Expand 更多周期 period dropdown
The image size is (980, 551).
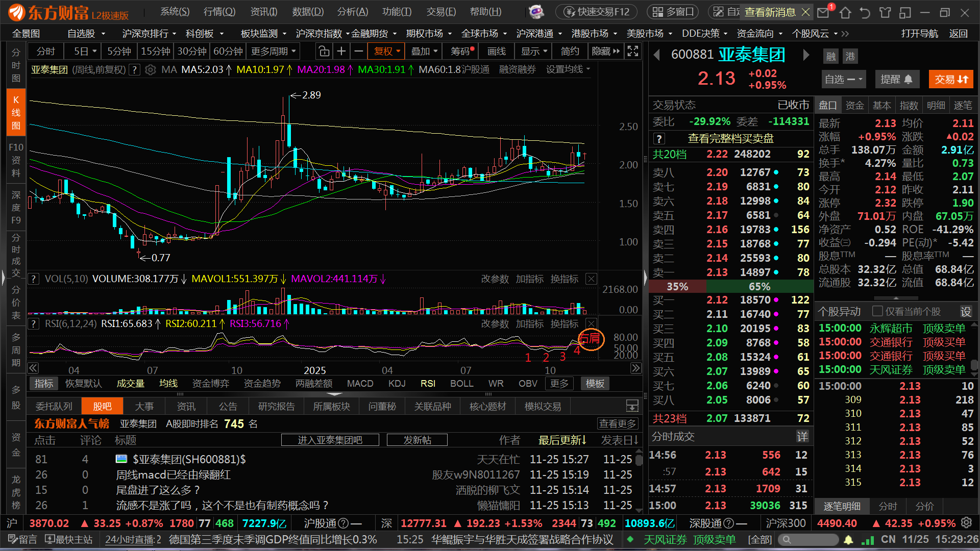click(273, 52)
